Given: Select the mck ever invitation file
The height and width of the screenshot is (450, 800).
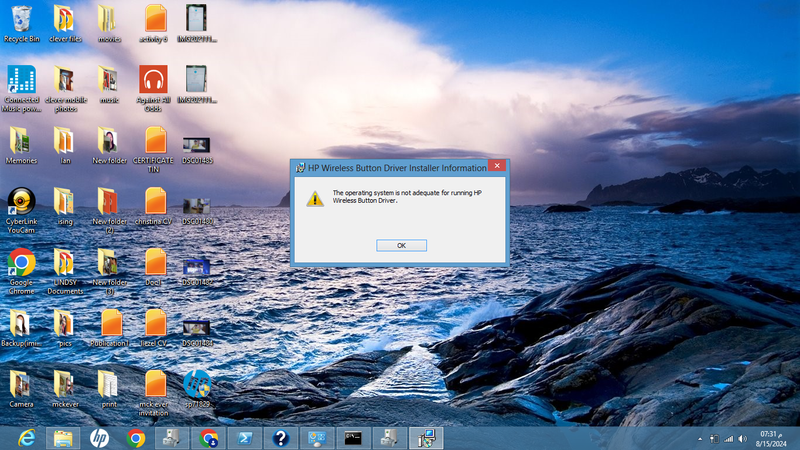Looking at the screenshot, I should [154, 393].
